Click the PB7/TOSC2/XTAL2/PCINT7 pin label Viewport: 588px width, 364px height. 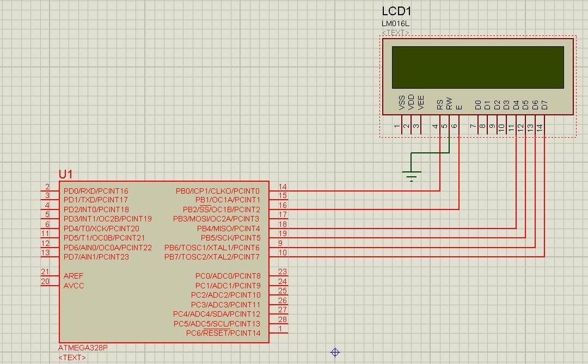point(212,257)
